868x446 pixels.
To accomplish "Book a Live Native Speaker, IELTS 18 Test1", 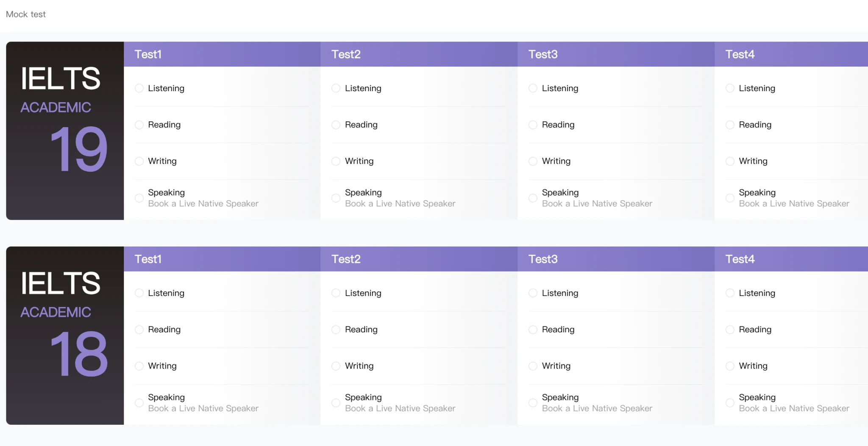I will click(203, 408).
